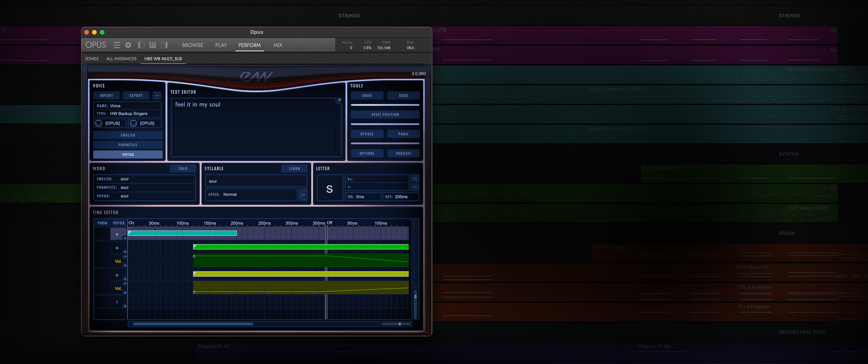Switch to the Browse tab

point(192,45)
